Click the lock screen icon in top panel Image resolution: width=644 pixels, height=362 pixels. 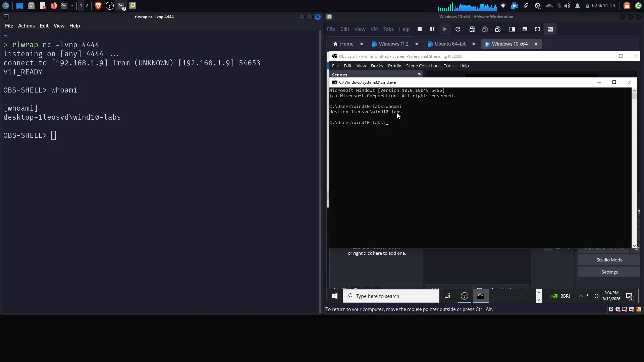pos(627,6)
